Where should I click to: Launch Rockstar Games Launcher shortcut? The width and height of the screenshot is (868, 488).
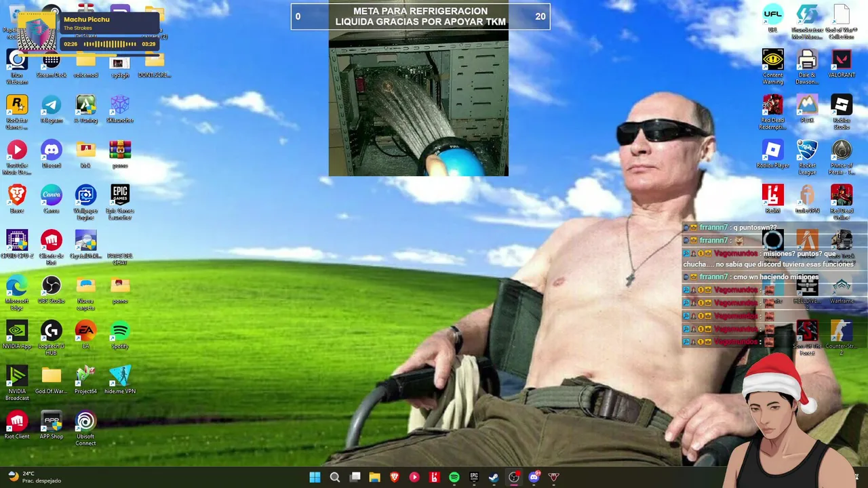17,113
